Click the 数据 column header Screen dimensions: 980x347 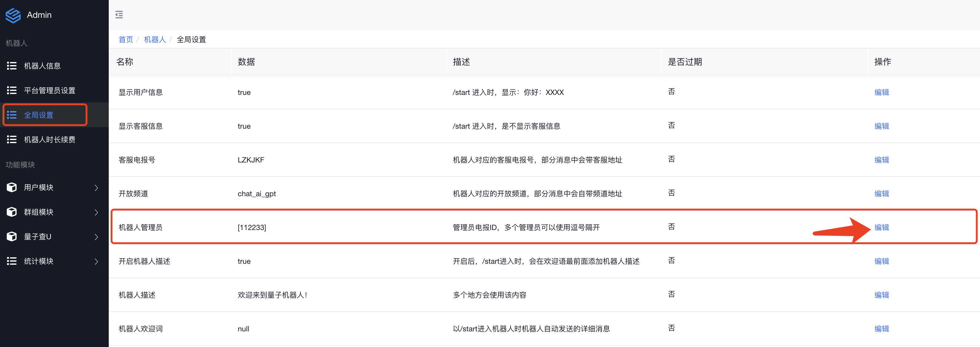click(x=246, y=62)
